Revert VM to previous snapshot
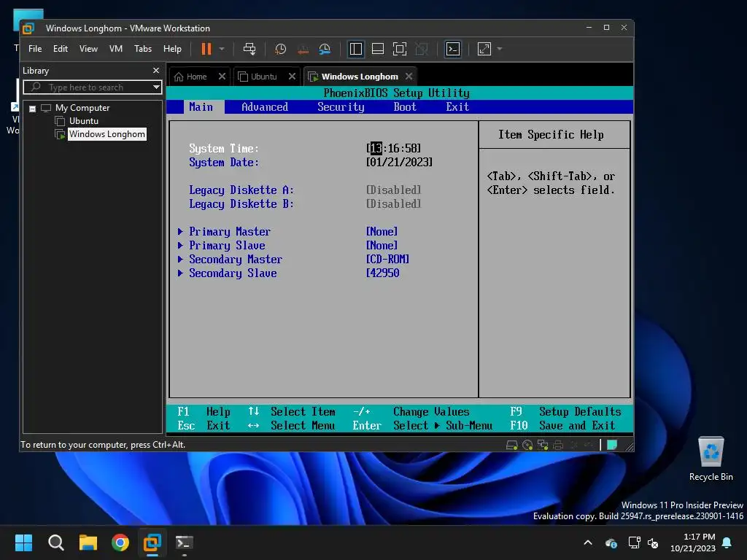Screen dimensions: 747x560 303,49
